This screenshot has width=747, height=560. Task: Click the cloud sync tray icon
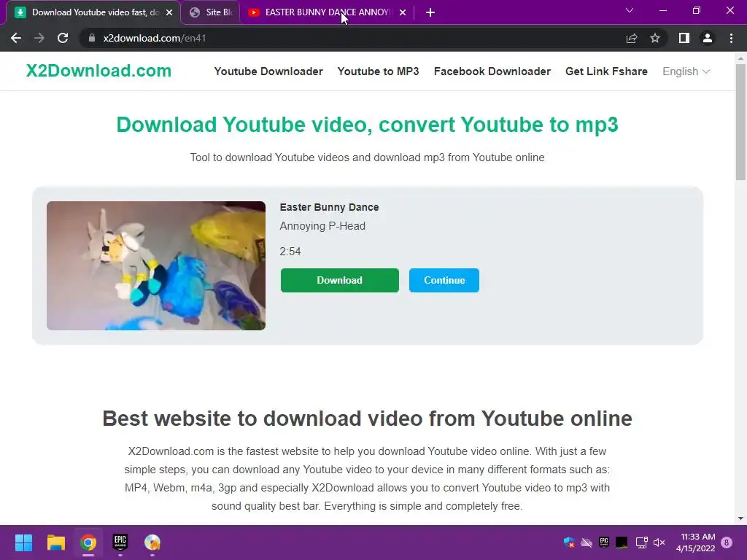(x=587, y=542)
